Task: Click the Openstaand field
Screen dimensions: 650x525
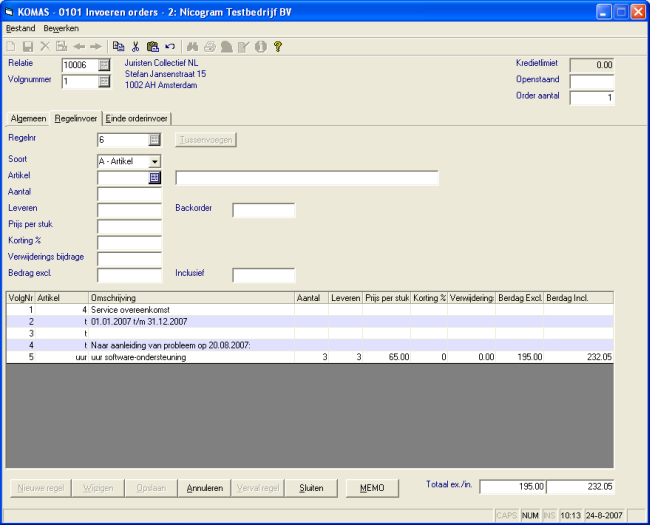Action: coord(592,82)
